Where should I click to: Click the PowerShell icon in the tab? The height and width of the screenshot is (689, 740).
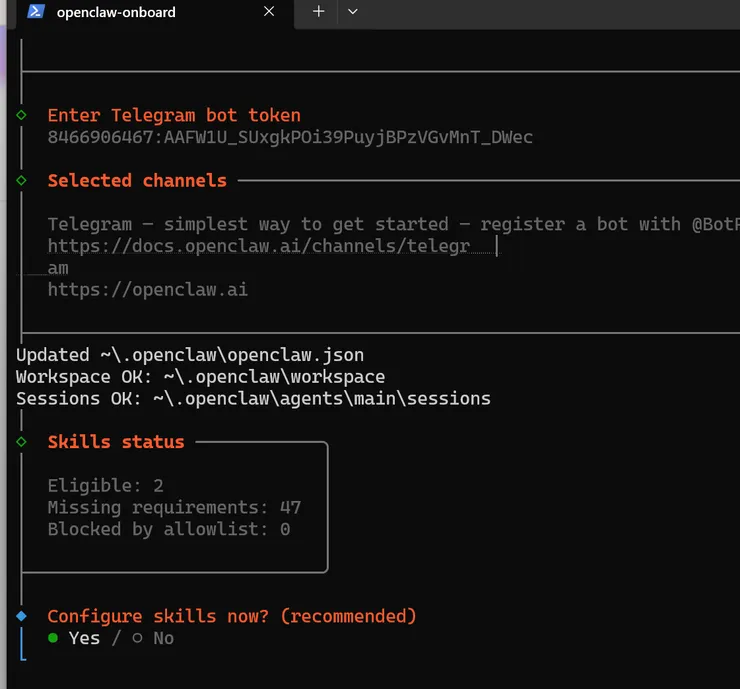click(x=35, y=12)
